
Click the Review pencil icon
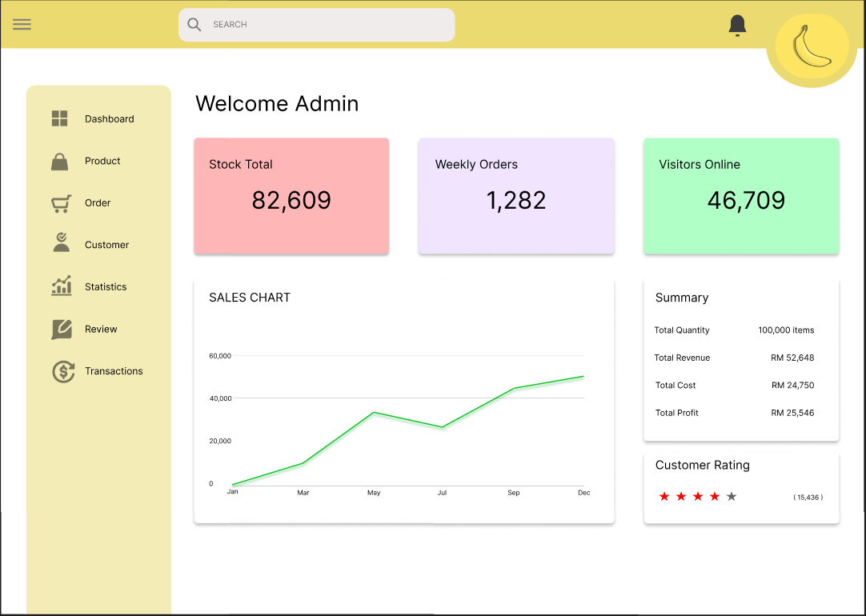(x=62, y=329)
